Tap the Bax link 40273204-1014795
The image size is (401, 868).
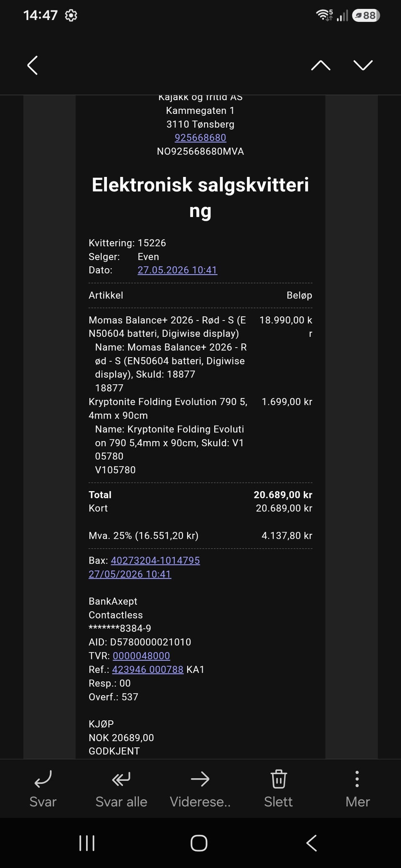click(x=155, y=560)
